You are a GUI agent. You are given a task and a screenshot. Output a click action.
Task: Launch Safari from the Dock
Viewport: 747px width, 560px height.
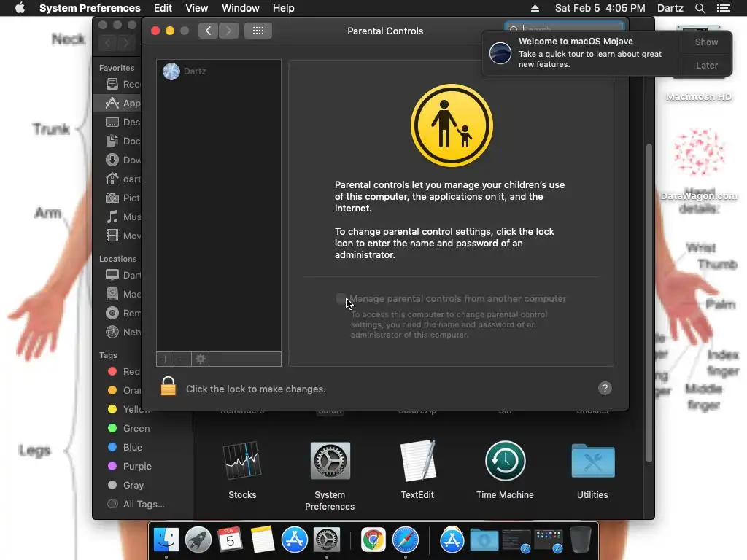click(x=406, y=540)
